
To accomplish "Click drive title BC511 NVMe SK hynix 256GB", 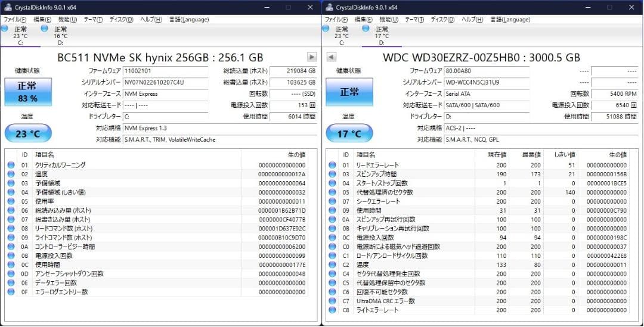I will (160, 57).
